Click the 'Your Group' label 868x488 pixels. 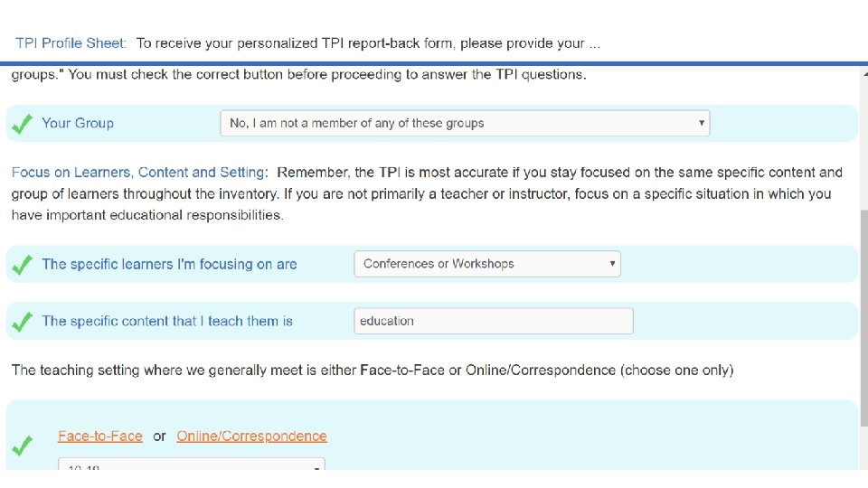click(78, 123)
